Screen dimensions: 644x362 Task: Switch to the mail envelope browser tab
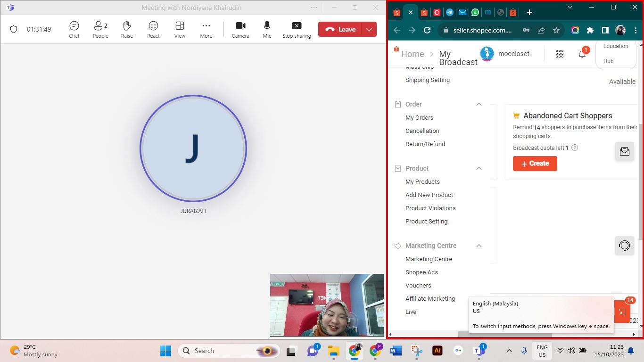tap(462, 13)
